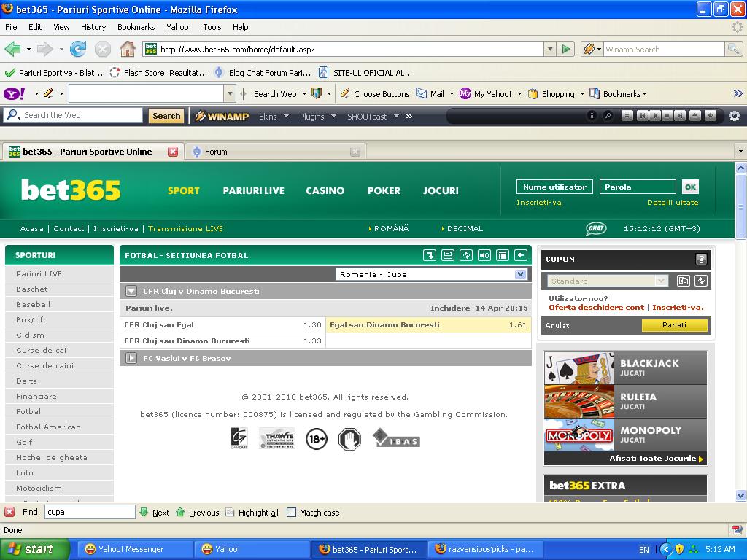Click the printer icon in the Fotbal header
This screenshot has width=747, height=560.
(x=447, y=256)
